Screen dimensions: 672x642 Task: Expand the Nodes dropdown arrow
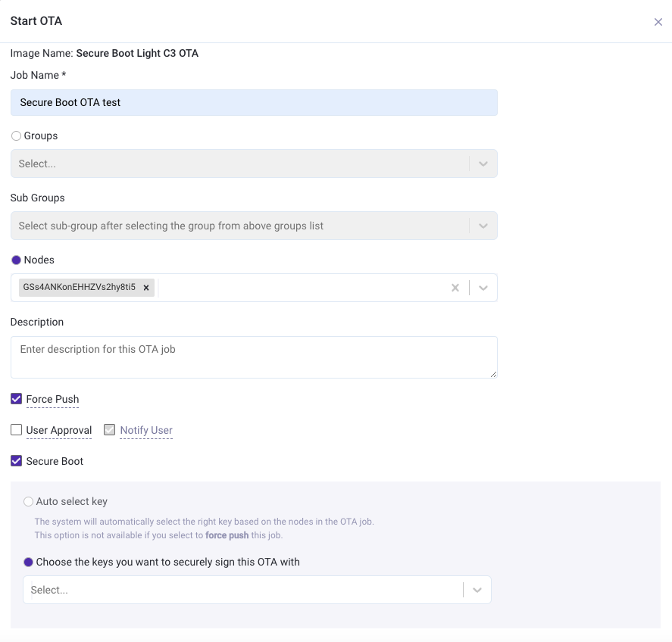click(483, 288)
